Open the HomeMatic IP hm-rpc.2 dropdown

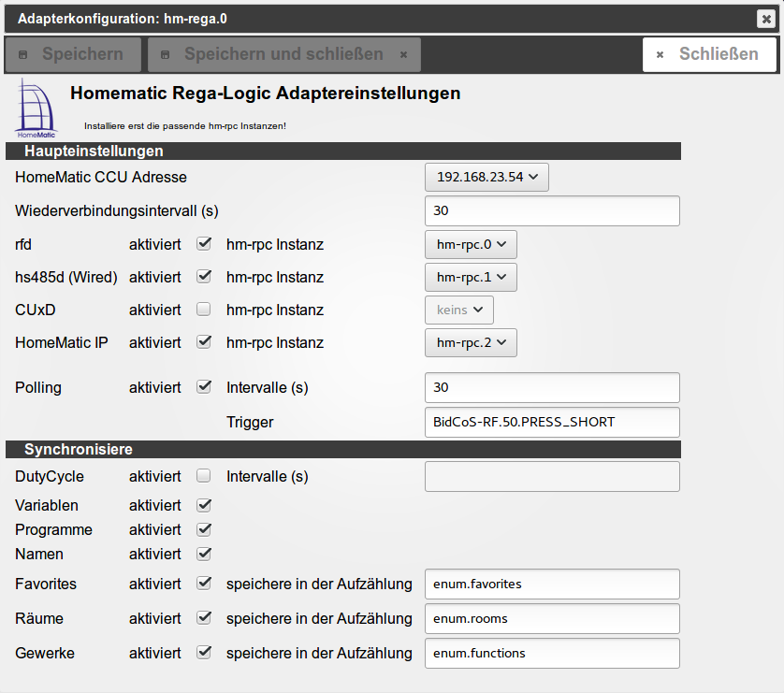(471, 342)
